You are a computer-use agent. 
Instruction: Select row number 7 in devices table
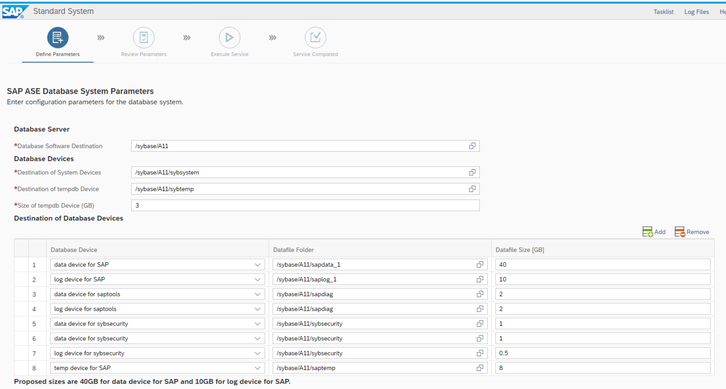coord(34,353)
